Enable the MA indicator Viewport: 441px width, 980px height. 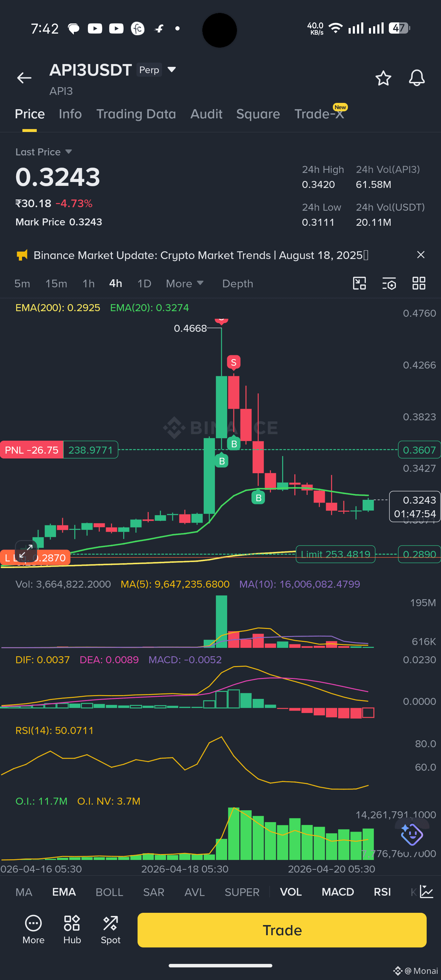click(24, 892)
